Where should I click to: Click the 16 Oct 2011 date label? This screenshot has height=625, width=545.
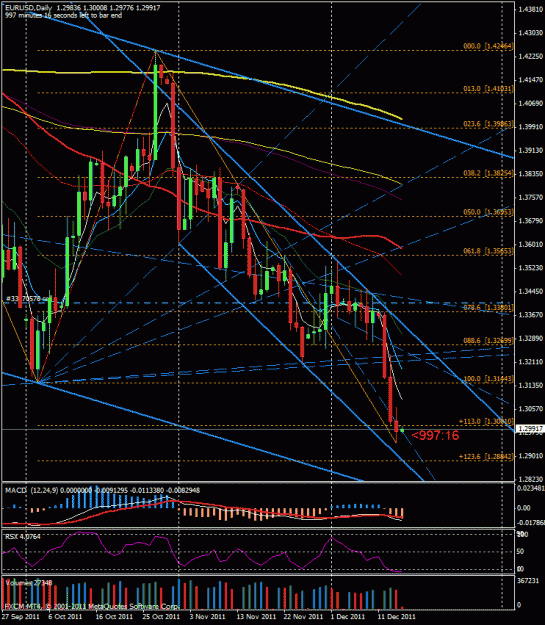coord(114,616)
